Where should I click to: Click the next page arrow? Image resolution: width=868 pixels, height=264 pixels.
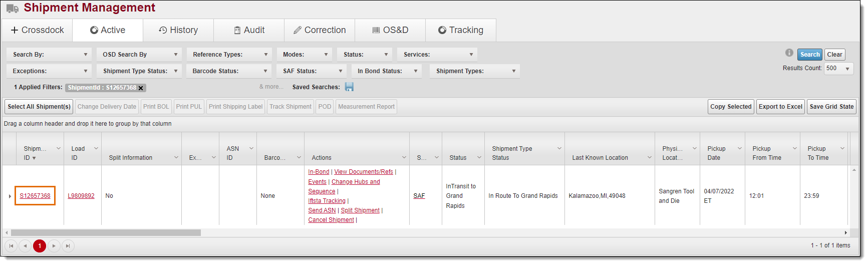coord(54,246)
